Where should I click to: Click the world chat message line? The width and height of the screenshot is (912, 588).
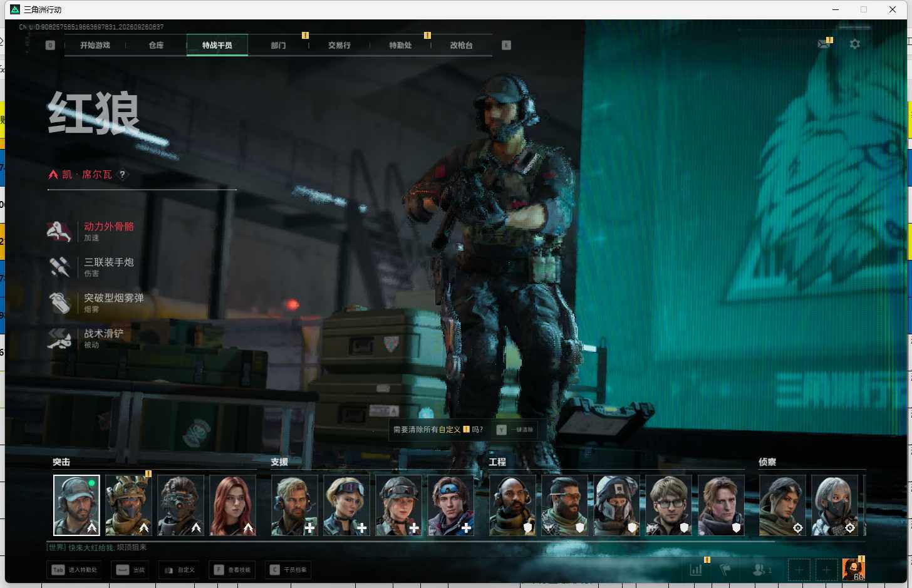pyautogui.click(x=97, y=547)
